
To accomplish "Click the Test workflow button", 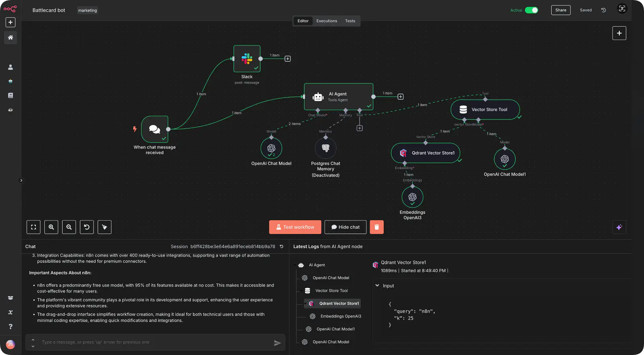I will click(x=295, y=227).
